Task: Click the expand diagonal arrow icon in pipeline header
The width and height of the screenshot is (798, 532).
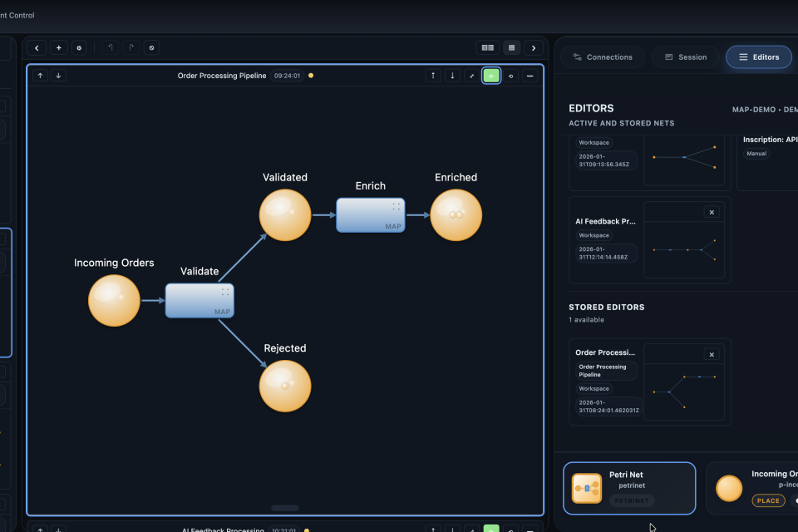Action: coord(472,76)
